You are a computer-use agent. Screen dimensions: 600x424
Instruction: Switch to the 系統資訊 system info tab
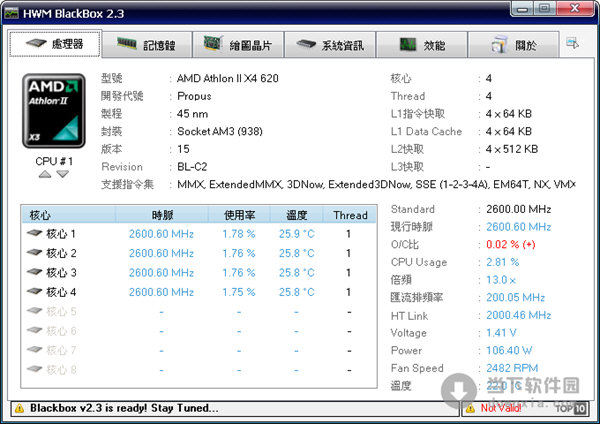330,44
